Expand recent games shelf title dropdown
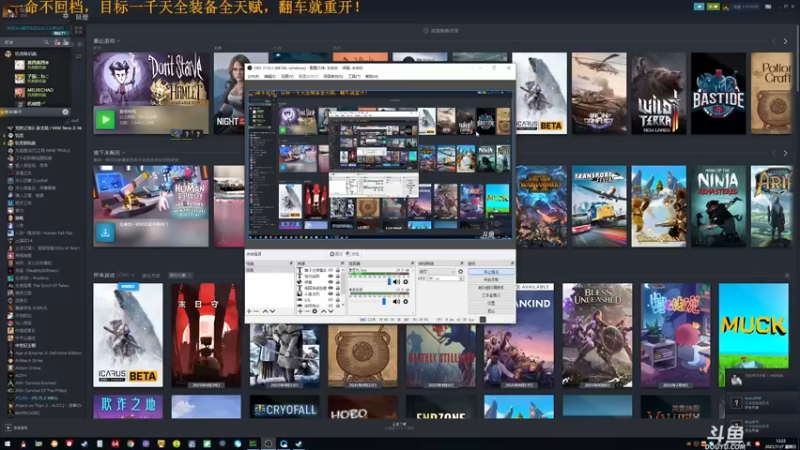800x450 pixels. tap(119, 41)
